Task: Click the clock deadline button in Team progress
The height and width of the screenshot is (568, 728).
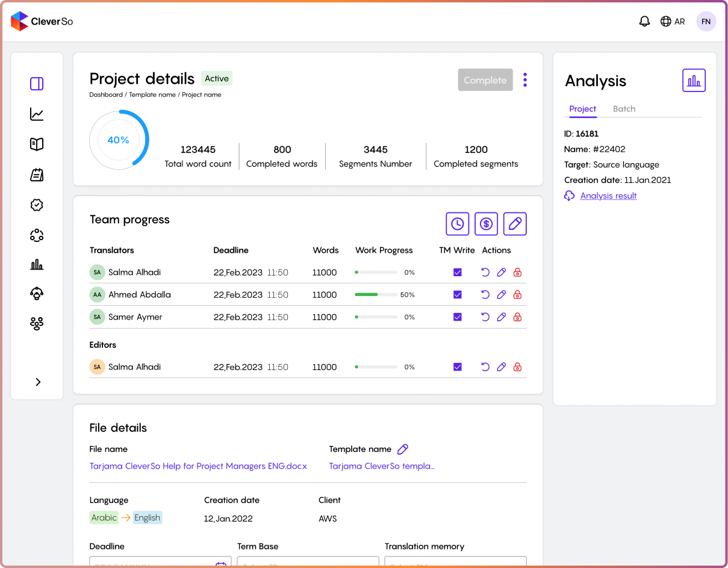Action: click(457, 224)
